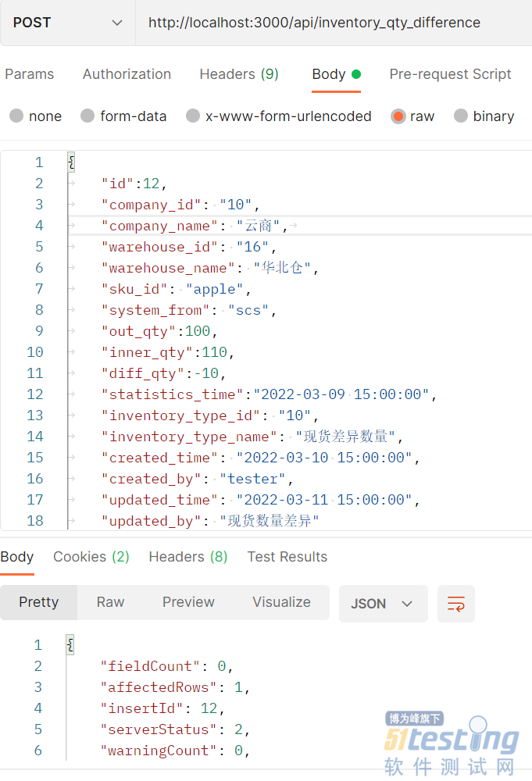Select the none body type radio
Screen dimensions: 532x781
pyautogui.click(x=16, y=116)
